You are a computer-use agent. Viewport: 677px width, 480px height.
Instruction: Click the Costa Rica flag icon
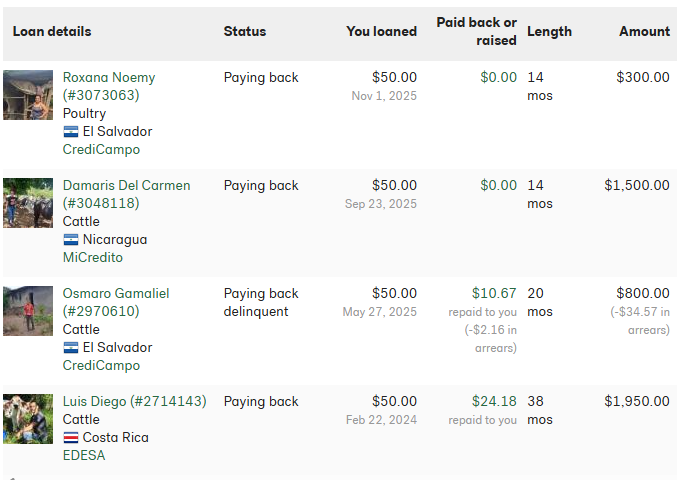(x=70, y=438)
